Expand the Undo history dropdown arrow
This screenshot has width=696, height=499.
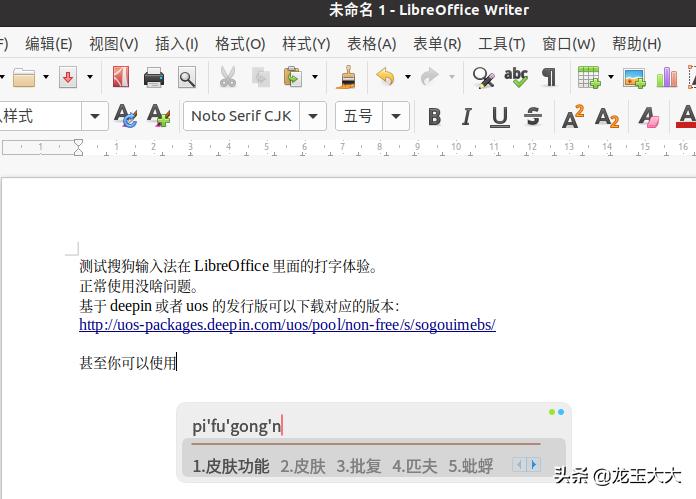[407, 77]
